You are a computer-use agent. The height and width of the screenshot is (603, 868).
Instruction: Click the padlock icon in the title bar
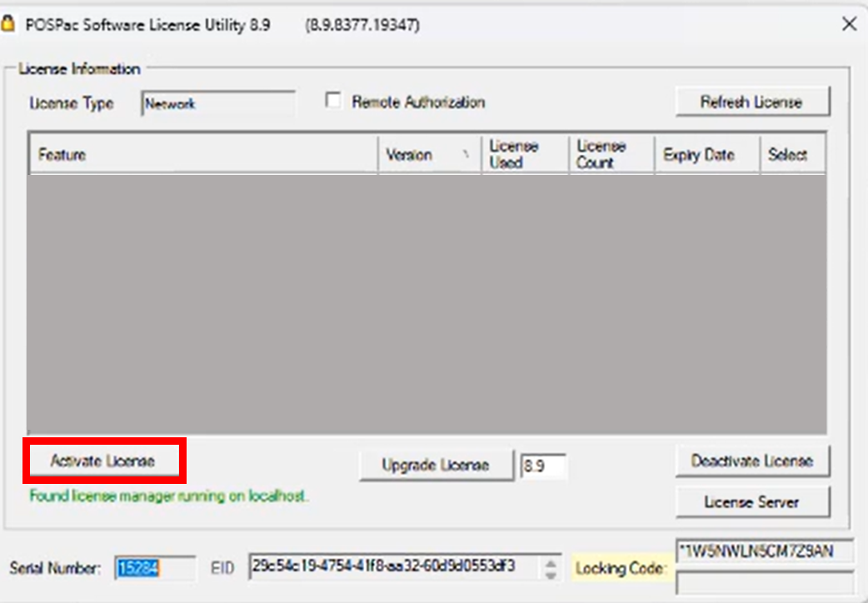(x=7, y=24)
